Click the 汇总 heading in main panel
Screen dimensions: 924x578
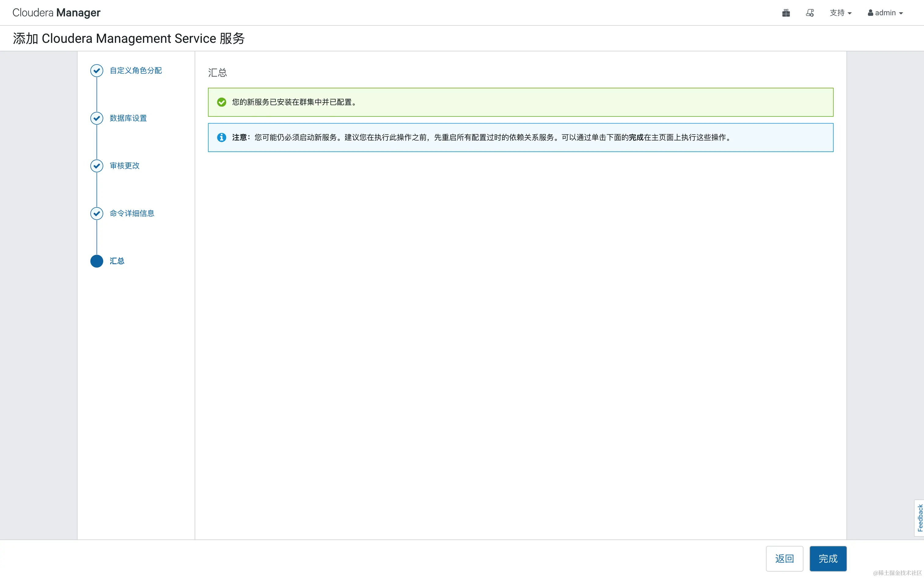pyautogui.click(x=217, y=73)
